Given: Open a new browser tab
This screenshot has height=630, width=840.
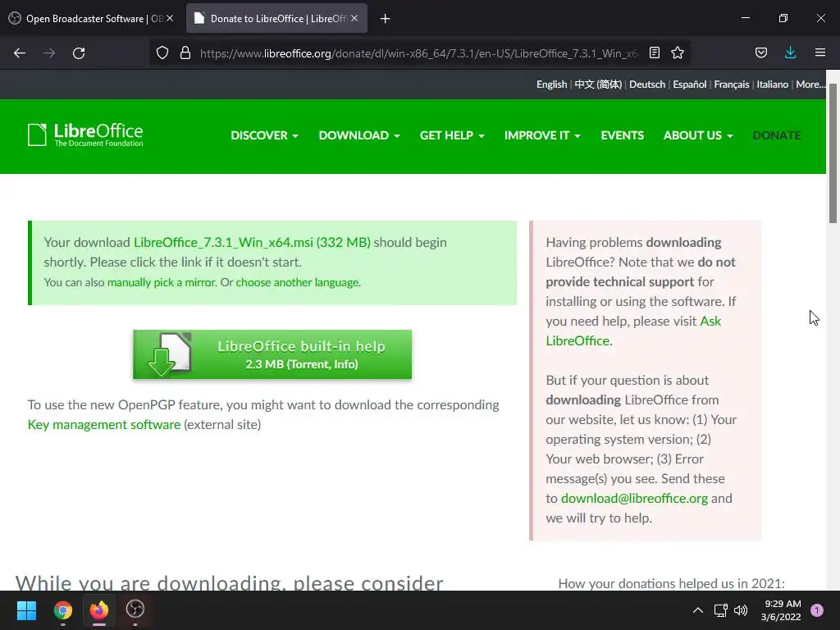Looking at the screenshot, I should 386,19.
